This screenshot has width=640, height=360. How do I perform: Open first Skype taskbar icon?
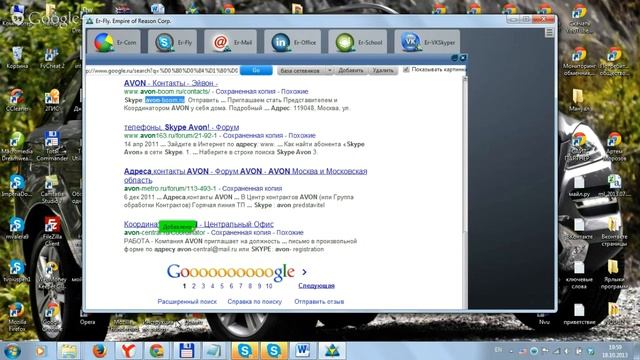pos(244,351)
